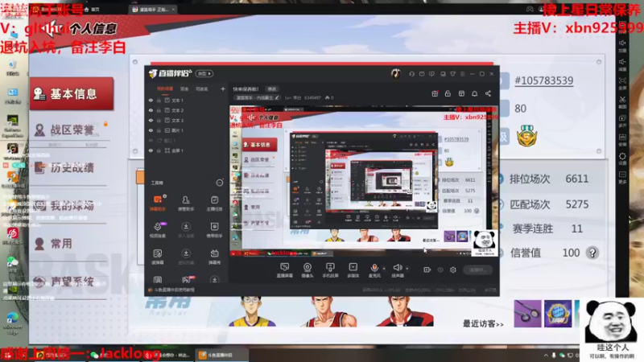Open 我的球场 in game menu

click(x=70, y=206)
